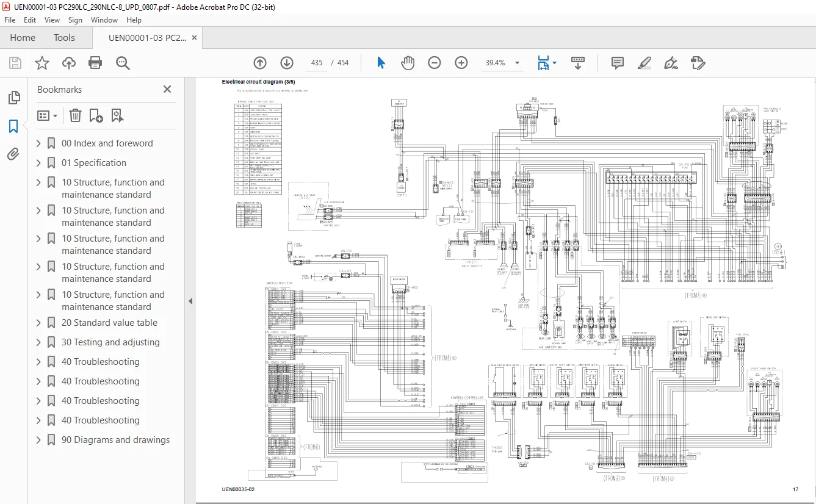Collapse the navigation pane with the side arrow
Image resolution: width=816 pixels, height=504 pixels.
[190, 301]
